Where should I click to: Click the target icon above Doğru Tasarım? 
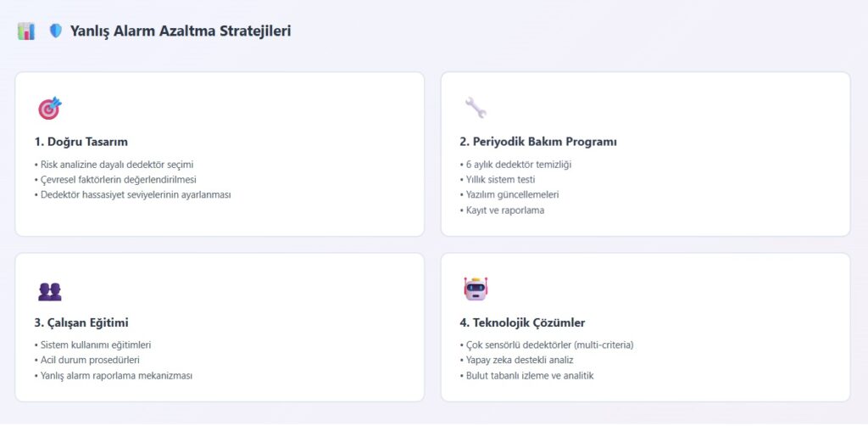pos(49,109)
